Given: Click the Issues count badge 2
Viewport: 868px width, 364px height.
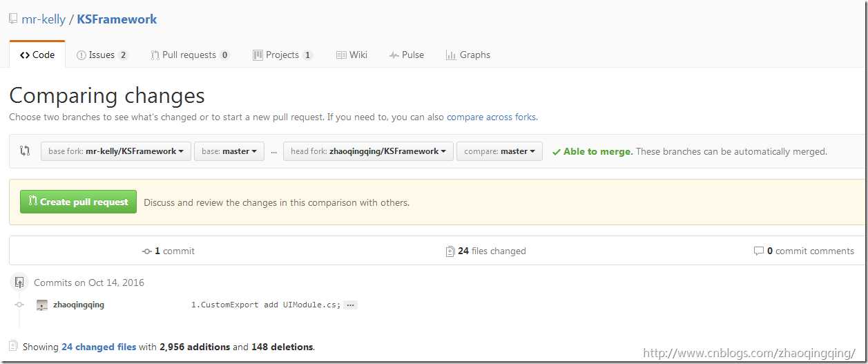Looking at the screenshot, I should (123, 55).
